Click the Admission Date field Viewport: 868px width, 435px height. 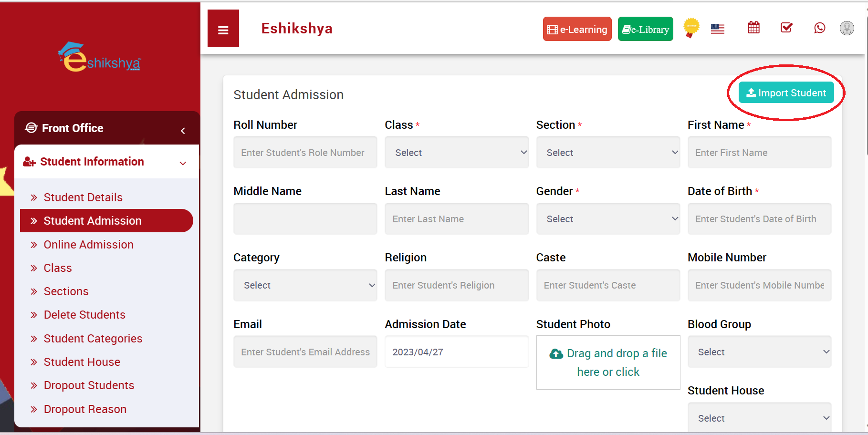point(456,352)
